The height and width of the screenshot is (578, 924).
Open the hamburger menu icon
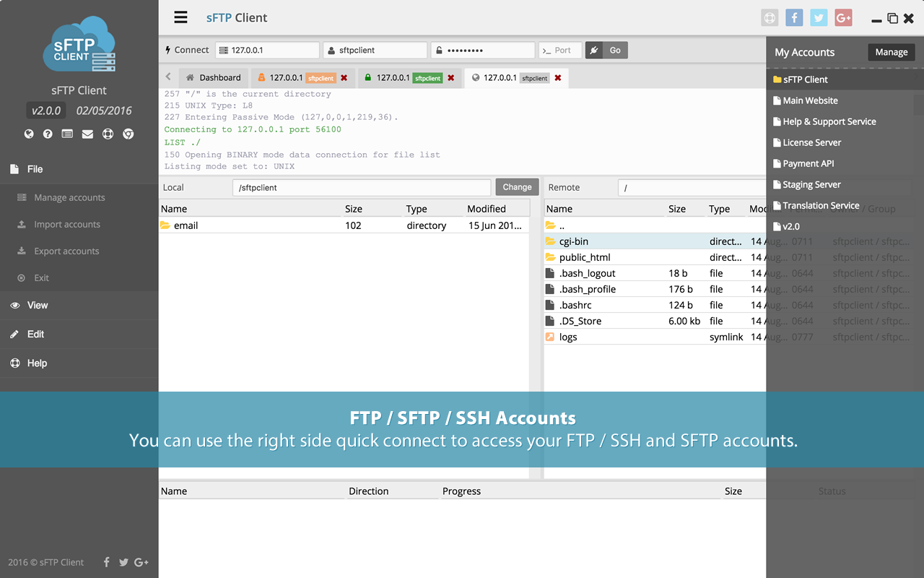(180, 17)
